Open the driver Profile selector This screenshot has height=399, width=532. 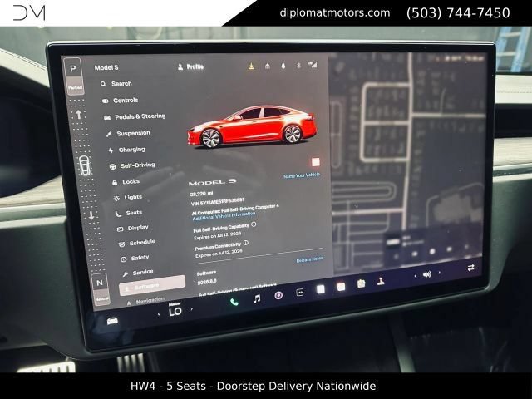tap(190, 66)
